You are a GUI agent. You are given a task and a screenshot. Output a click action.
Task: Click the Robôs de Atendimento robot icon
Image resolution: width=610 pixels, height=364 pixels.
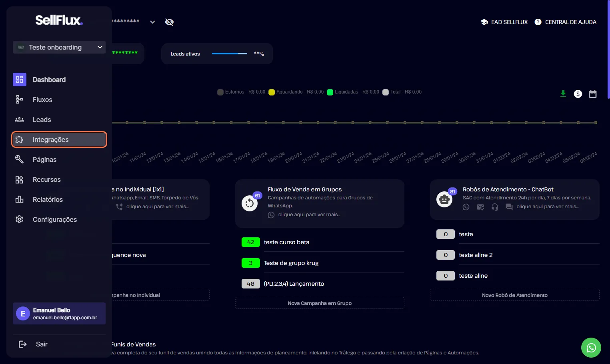(x=444, y=199)
